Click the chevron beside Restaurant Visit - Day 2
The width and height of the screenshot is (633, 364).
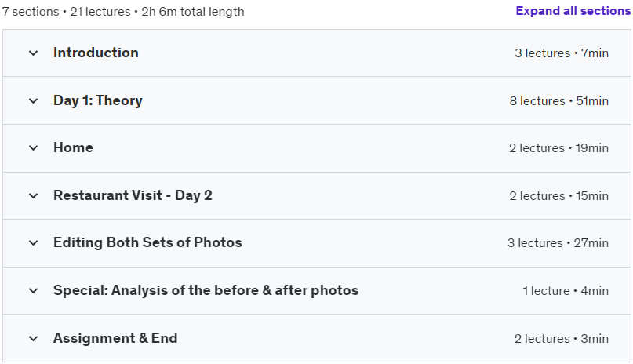(x=34, y=195)
